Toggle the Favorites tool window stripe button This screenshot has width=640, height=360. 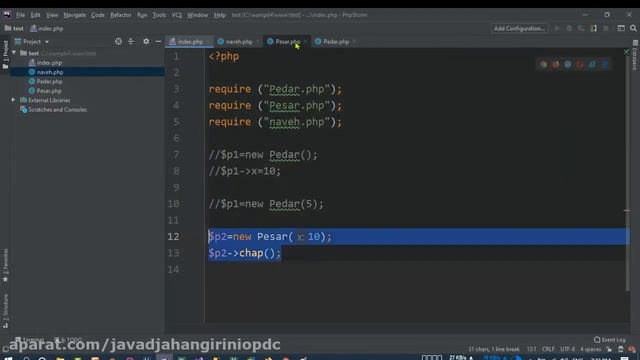tap(5, 266)
